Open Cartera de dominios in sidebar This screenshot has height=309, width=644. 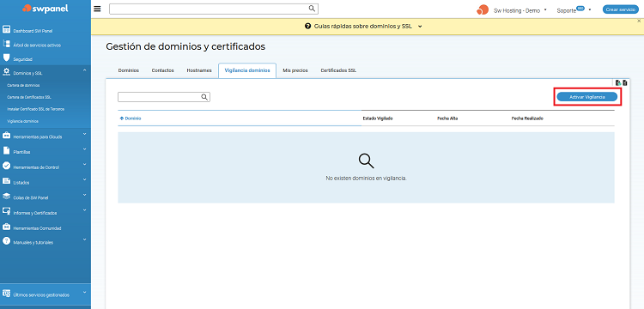tap(23, 85)
